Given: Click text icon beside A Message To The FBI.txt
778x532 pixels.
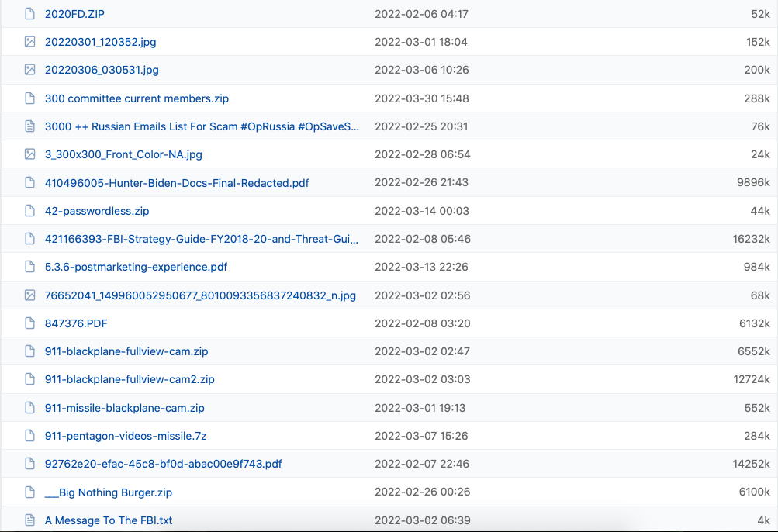Looking at the screenshot, I should [x=29, y=520].
